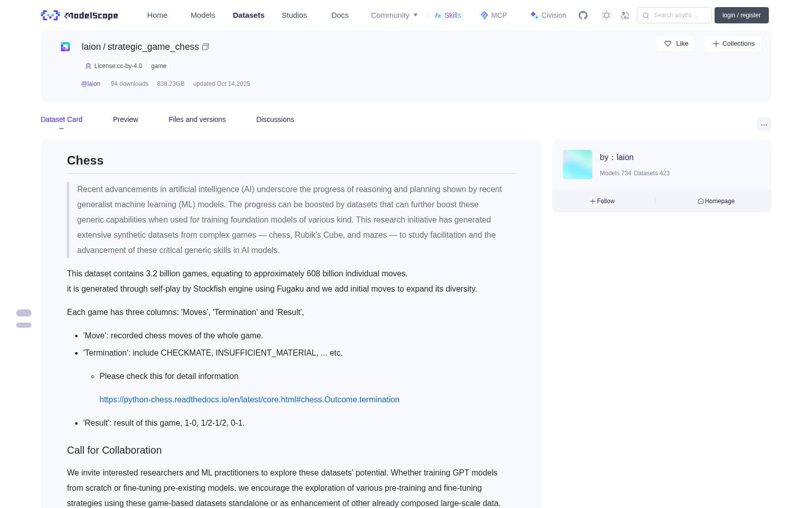812x508 pixels.
Task: Open the @laion author link
Action: pos(91,84)
